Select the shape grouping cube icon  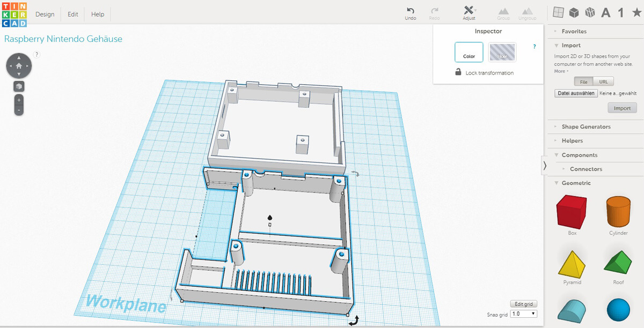574,12
